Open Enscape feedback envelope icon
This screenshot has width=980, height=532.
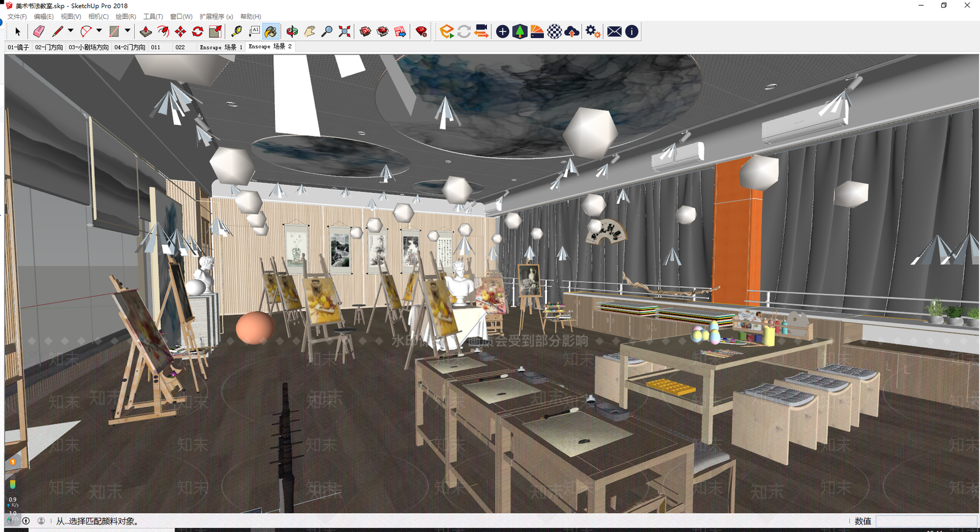click(614, 31)
